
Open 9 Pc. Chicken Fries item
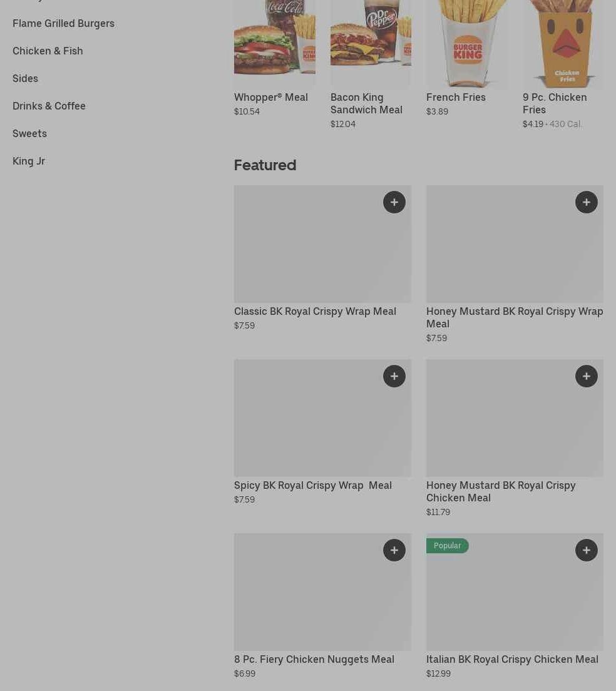coord(554,103)
